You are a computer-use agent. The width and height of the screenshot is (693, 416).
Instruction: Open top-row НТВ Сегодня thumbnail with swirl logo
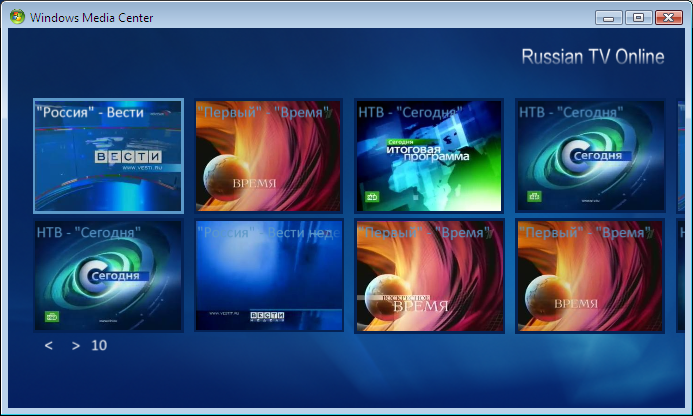pyautogui.click(x=590, y=156)
